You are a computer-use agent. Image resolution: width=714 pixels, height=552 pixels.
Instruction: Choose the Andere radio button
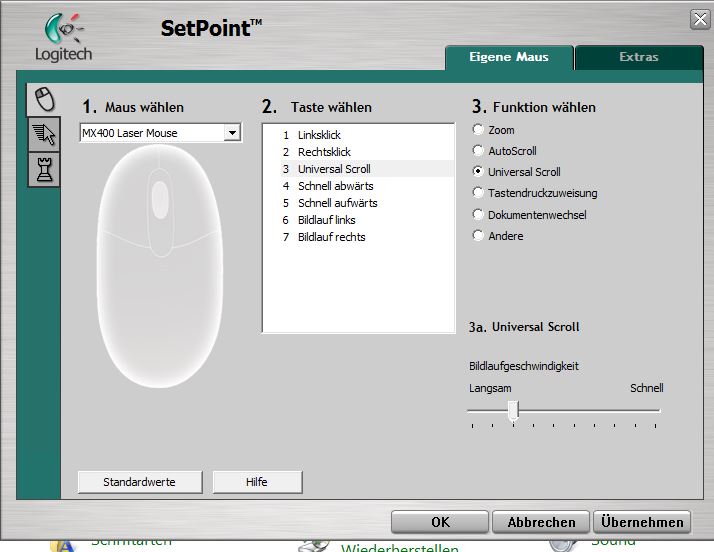pos(479,236)
